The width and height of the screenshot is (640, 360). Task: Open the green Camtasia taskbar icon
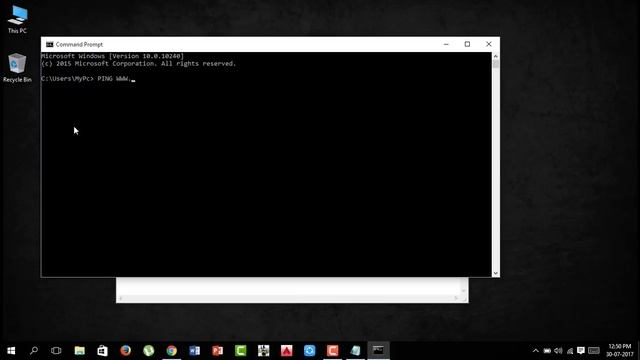[240, 351]
